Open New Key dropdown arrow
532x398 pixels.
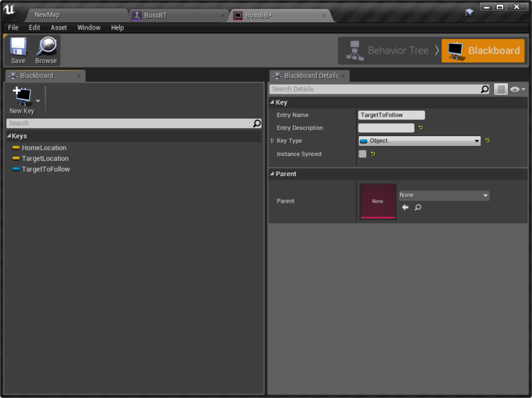(38, 100)
